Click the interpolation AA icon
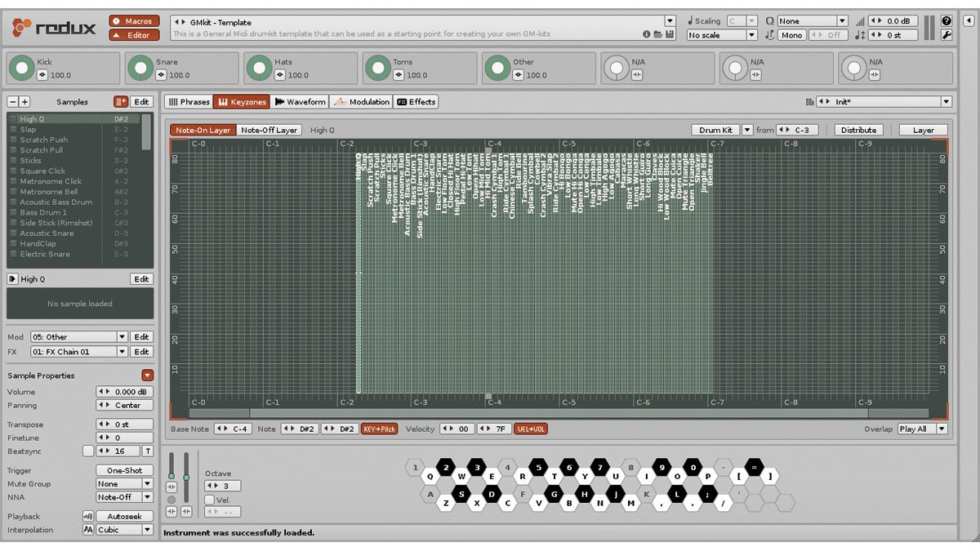980x551 pixels. [87, 530]
